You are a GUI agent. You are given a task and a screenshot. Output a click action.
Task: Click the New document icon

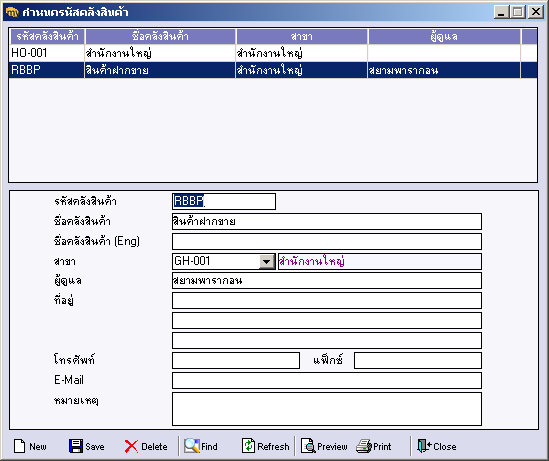tap(20, 446)
